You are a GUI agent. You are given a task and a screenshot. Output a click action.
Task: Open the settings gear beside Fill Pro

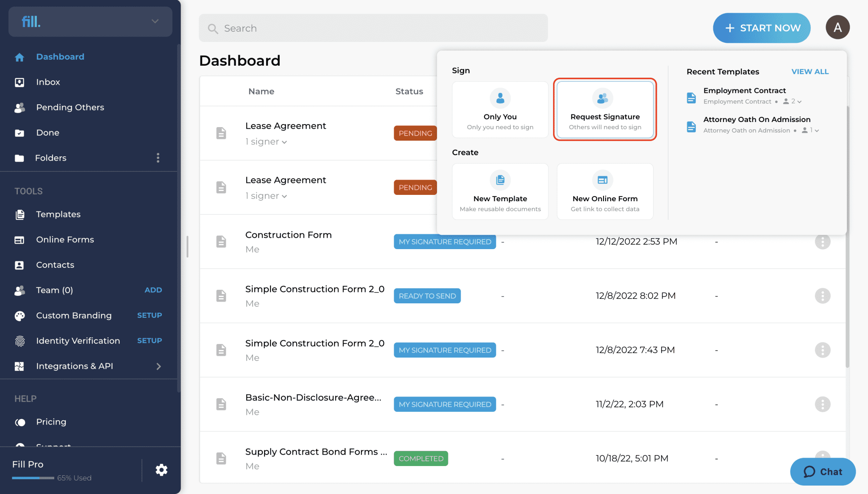tap(161, 470)
